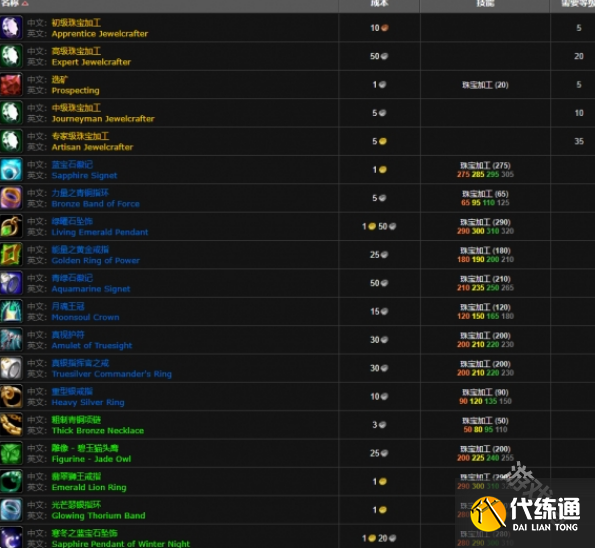The image size is (595, 548).
Task: Open the Artisan Jewelcrafter link
Action: click(92, 147)
